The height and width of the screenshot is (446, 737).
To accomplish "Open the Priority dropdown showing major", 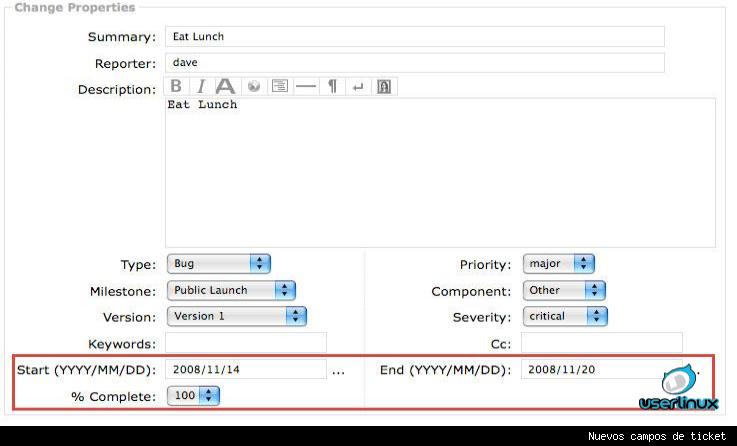I will (558, 264).
